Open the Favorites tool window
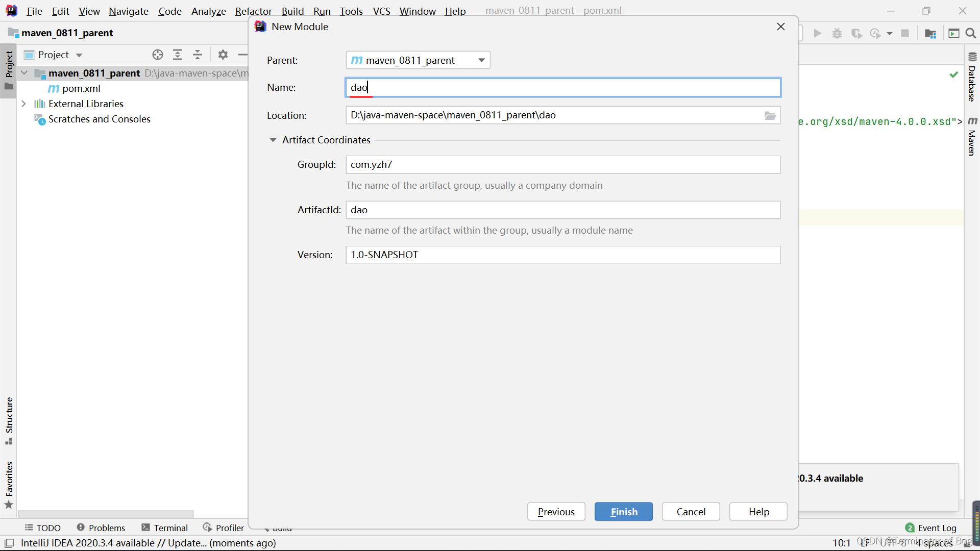Image resolution: width=980 pixels, height=551 pixels. (x=9, y=485)
